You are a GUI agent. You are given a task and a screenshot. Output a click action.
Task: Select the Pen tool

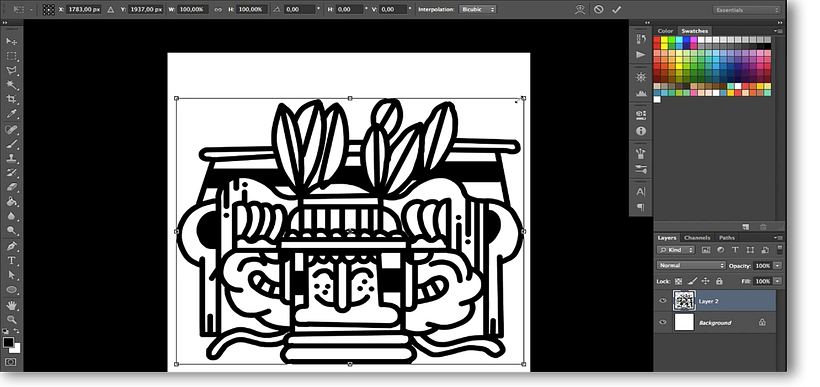[x=12, y=246]
